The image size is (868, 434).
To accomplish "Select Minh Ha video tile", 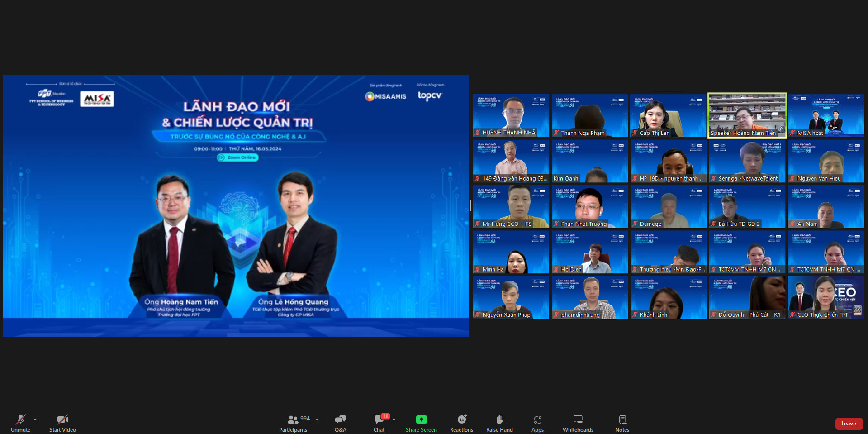I will click(511, 252).
